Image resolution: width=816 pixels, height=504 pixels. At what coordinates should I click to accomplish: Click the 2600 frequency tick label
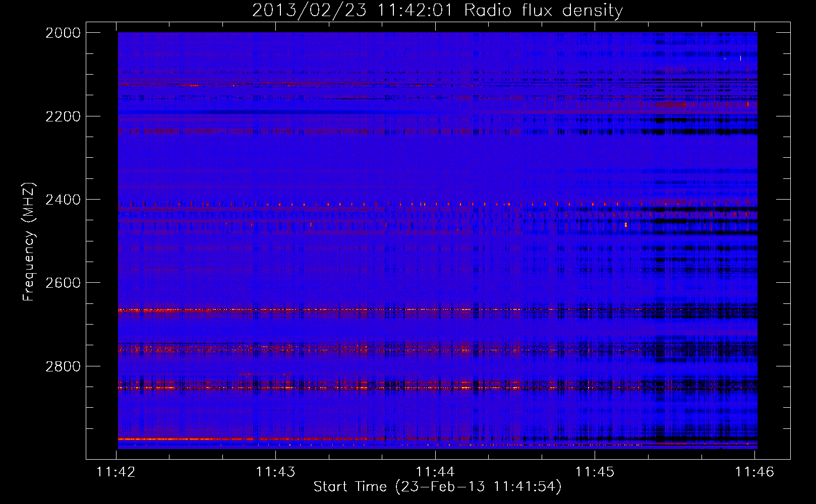click(63, 283)
